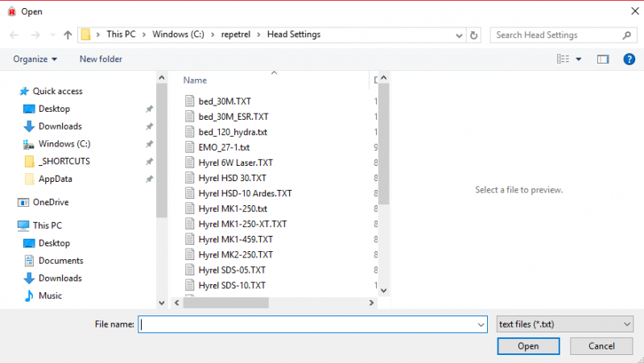
Task: Open the Organize menu
Action: pyautogui.click(x=35, y=59)
